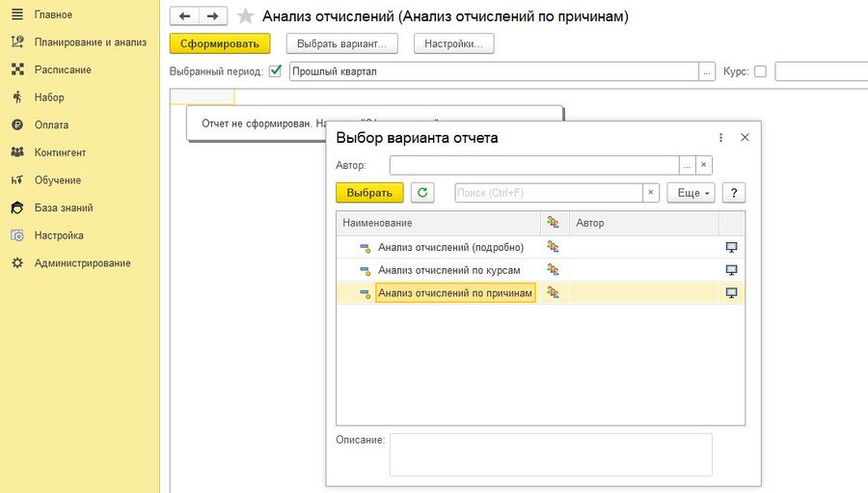The height and width of the screenshot is (493, 868).
Task: Open help with the question mark button
Action: (734, 193)
